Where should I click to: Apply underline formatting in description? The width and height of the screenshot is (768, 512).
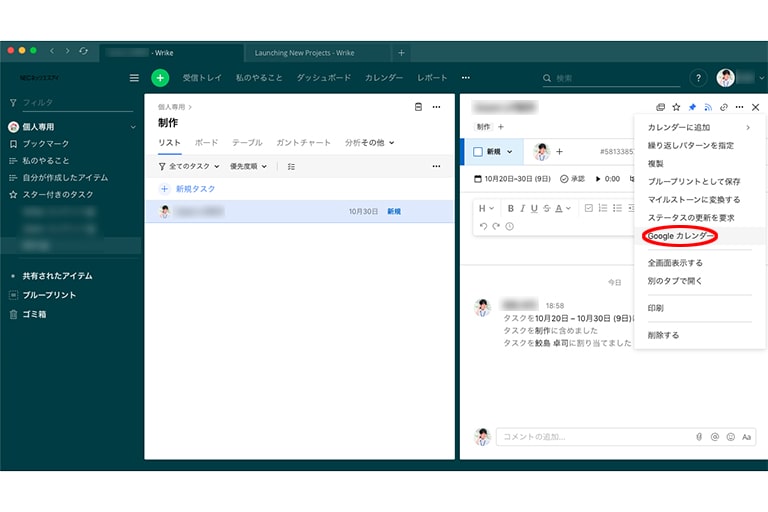534,209
